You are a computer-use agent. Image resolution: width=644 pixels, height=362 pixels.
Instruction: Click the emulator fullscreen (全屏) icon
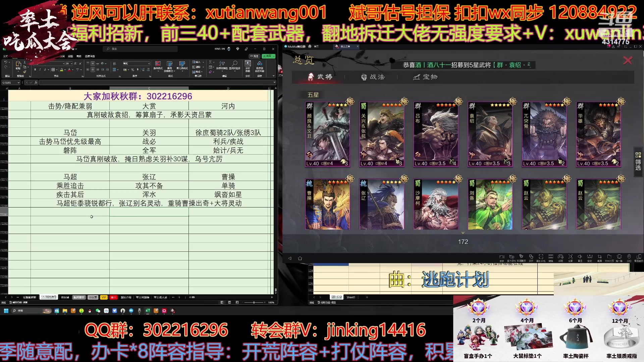point(570,256)
